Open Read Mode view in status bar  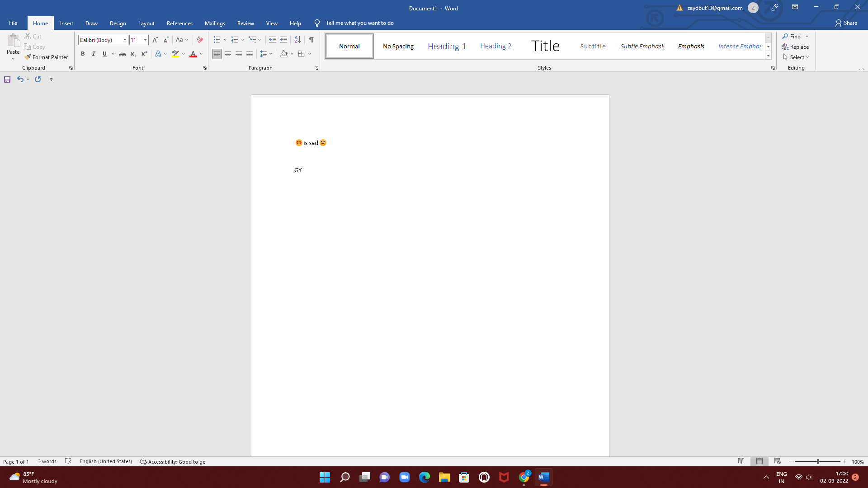(x=741, y=461)
